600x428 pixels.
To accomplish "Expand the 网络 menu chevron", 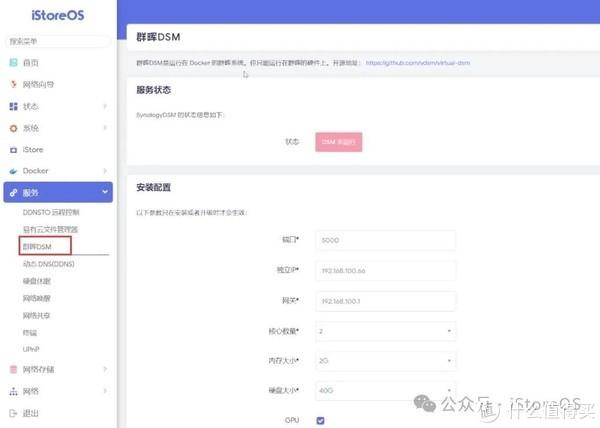I will pyautogui.click(x=105, y=391).
